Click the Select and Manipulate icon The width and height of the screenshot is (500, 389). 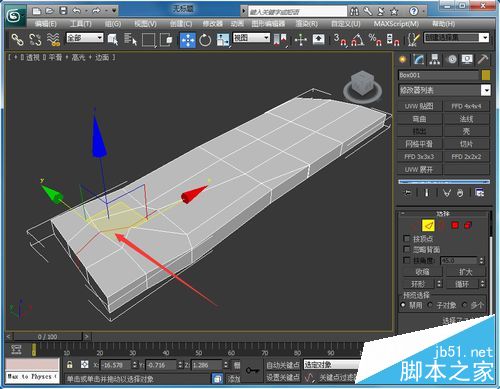click(301, 40)
